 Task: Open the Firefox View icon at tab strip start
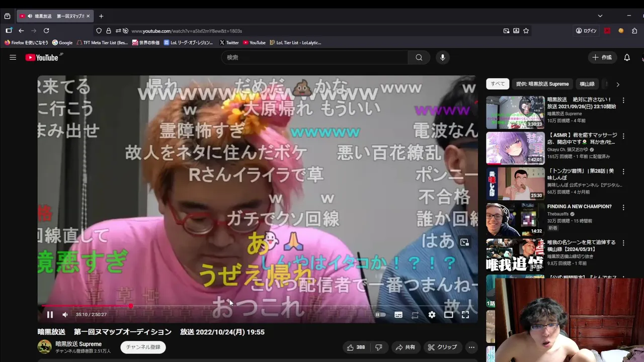tap(7, 16)
